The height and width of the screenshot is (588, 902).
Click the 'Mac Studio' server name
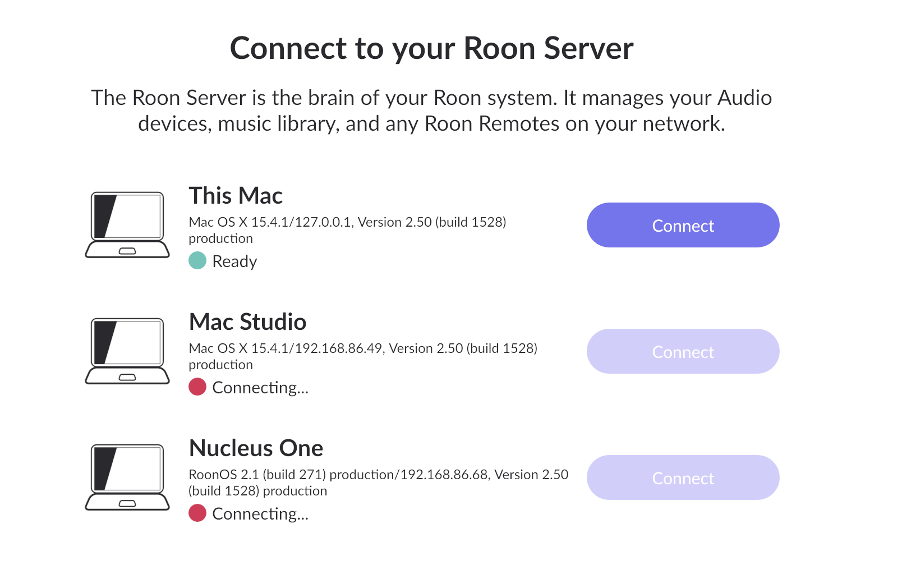pos(248,322)
